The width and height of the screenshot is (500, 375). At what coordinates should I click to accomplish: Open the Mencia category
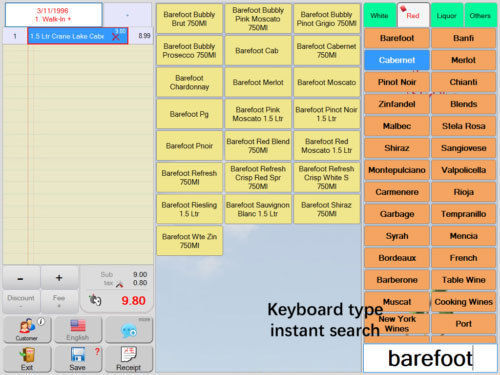pos(464,236)
